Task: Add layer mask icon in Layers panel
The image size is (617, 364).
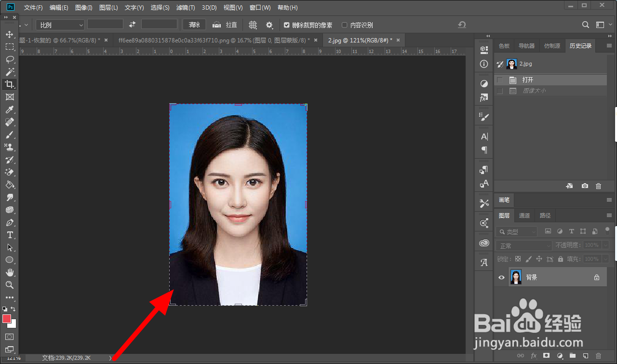Action: pyautogui.click(x=546, y=356)
